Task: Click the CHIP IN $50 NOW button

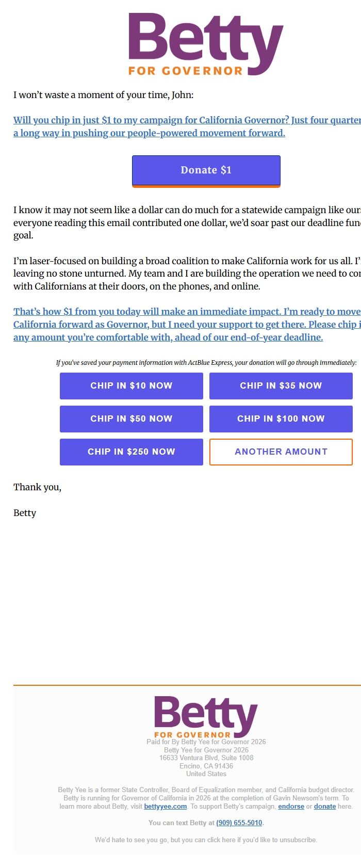Action: 131,419
